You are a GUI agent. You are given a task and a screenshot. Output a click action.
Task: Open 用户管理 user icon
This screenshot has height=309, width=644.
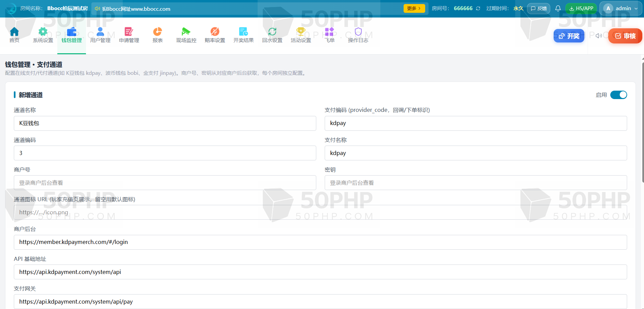[100, 32]
